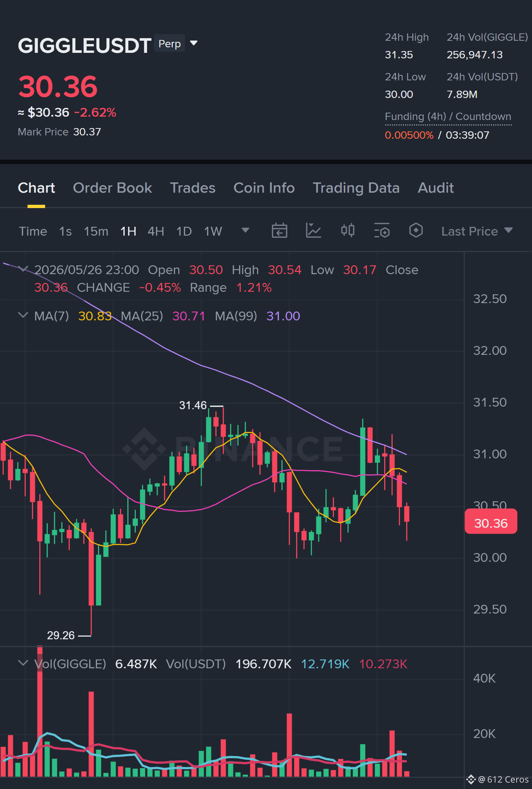Open the calendar date jump icon
This screenshot has height=789, width=532.
point(279,231)
